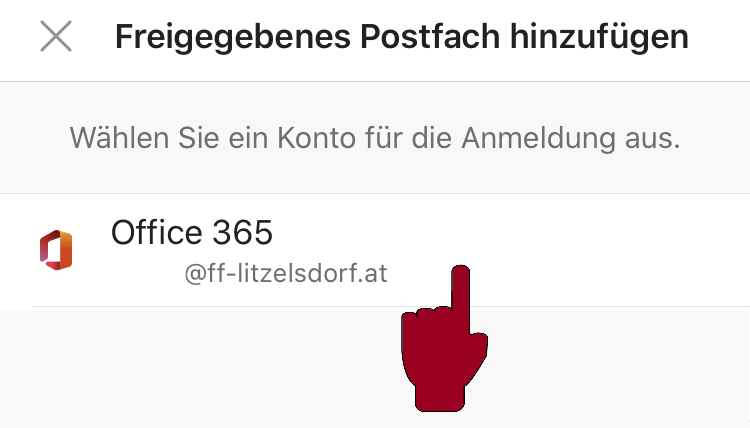
Task: Click the word Postfach in the title
Action: tap(430, 36)
